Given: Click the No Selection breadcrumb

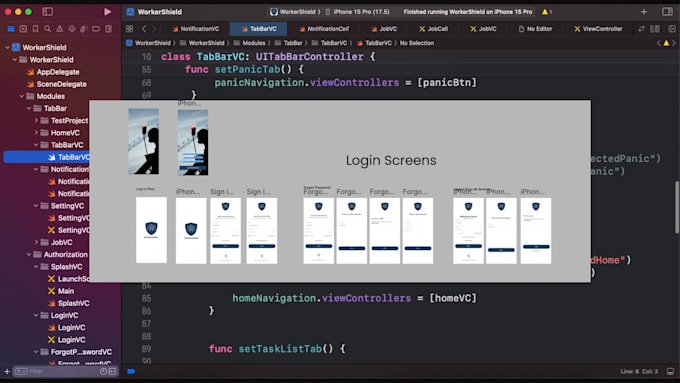Looking at the screenshot, I should click(417, 43).
